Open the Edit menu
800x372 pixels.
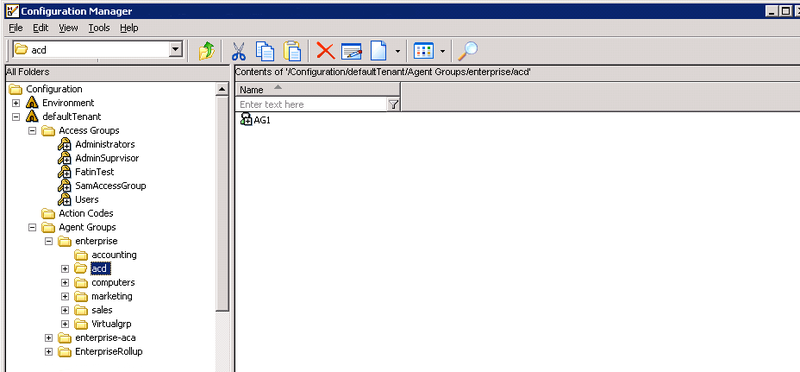(41, 28)
